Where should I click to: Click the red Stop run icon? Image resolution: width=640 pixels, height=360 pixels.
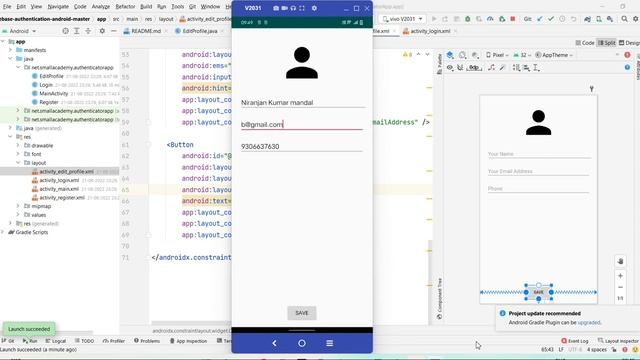coord(513,19)
